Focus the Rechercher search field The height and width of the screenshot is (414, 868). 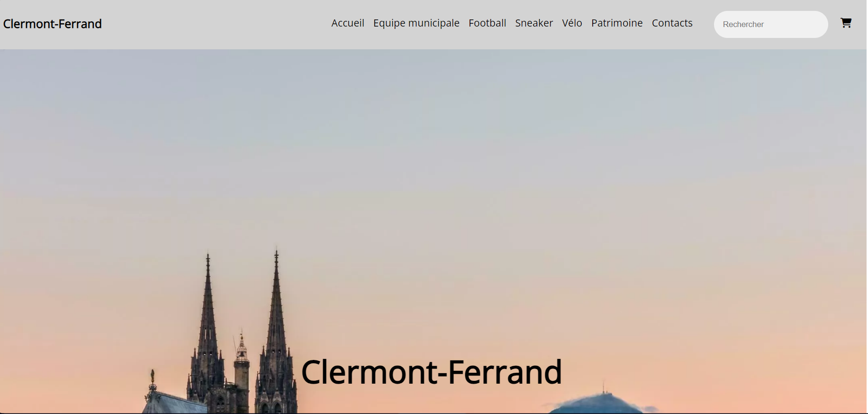pos(771,24)
